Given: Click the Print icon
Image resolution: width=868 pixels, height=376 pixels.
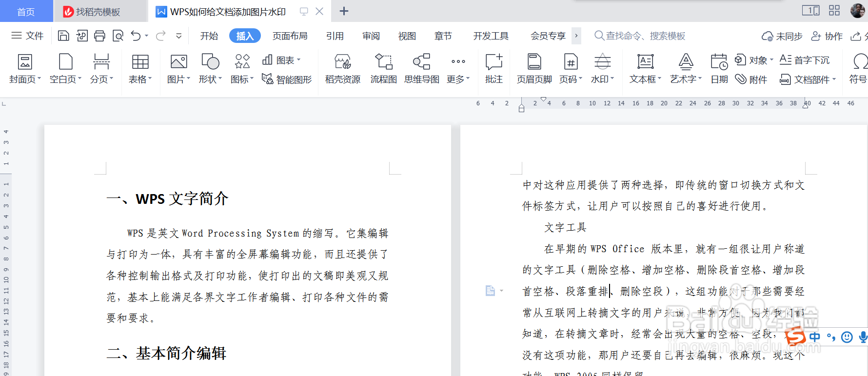Looking at the screenshot, I should [x=99, y=36].
